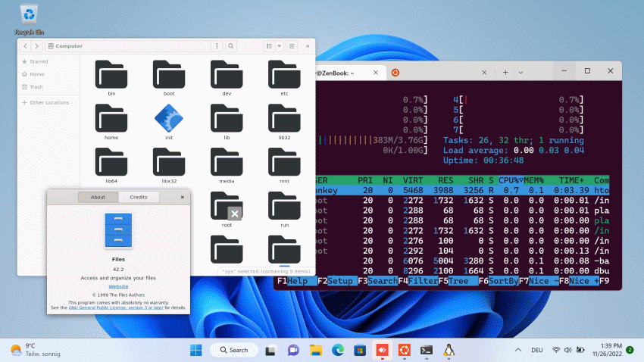This screenshot has height=362, width=644.
Task: Open the mnt folder
Action: tap(284, 165)
